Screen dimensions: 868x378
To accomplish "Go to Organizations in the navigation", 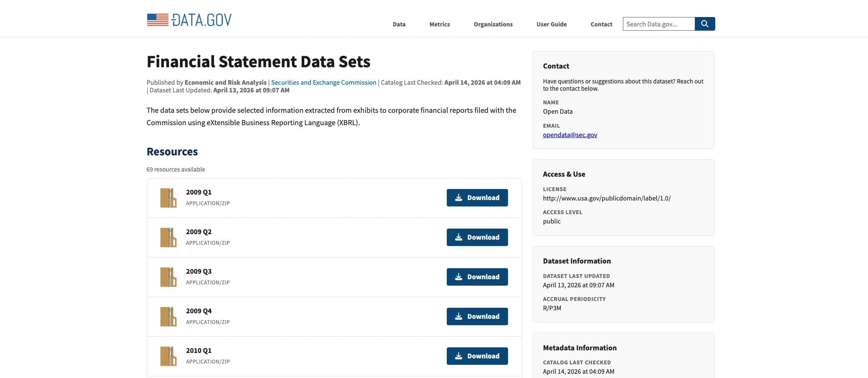I will [x=493, y=24].
